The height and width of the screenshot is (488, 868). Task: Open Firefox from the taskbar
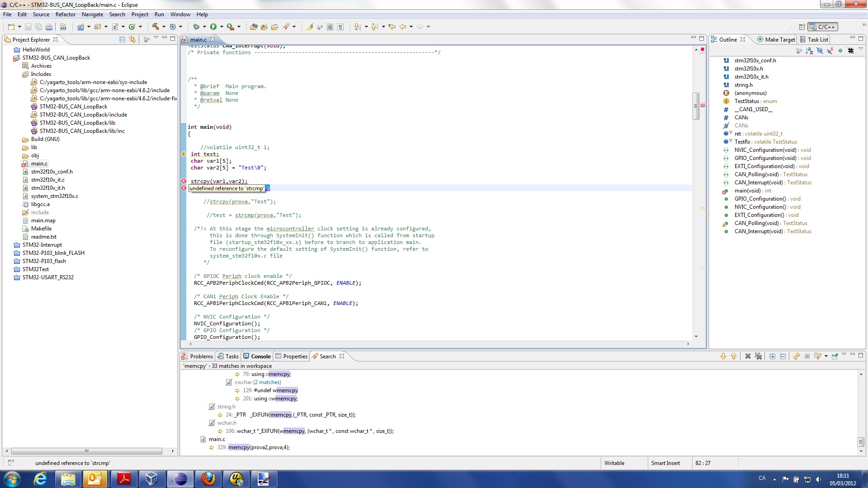pyautogui.click(x=208, y=479)
